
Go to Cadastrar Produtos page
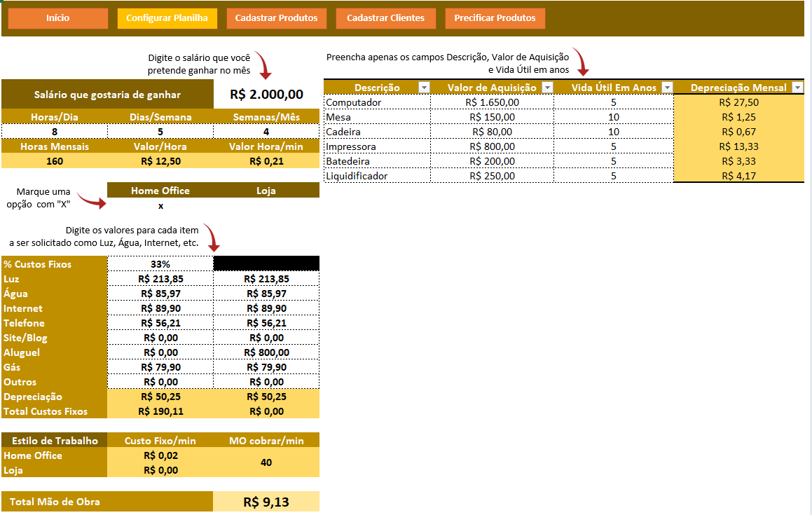pyautogui.click(x=276, y=18)
